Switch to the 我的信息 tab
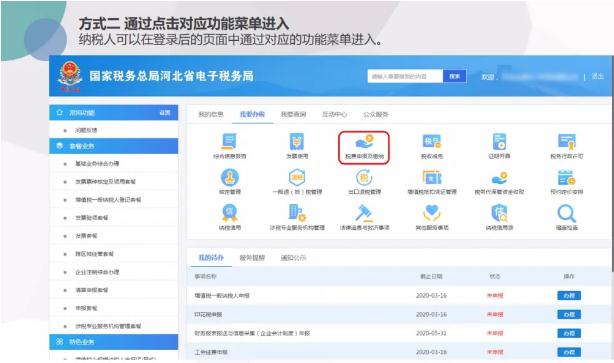Viewport: 614px width, 363px height. 211,114
